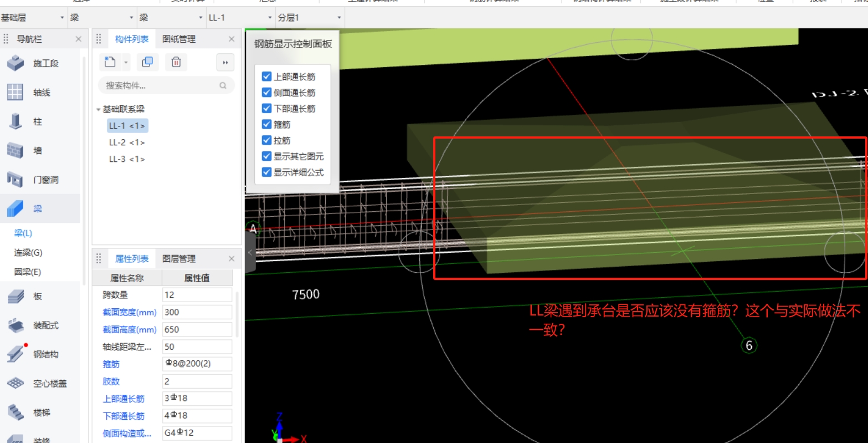Toggle the 上部通长筋 checkbox
Image resolution: width=868 pixels, height=443 pixels.
(x=266, y=77)
